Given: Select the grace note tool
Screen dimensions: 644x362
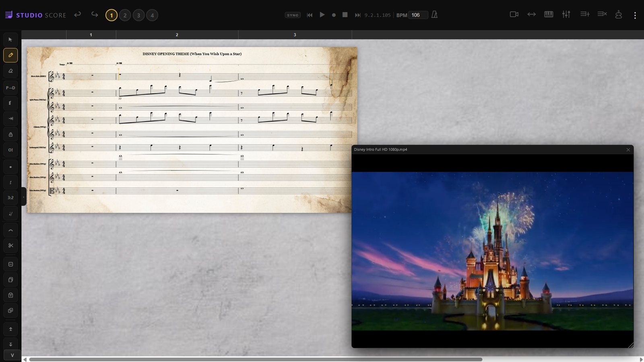Looking at the screenshot, I should click(x=10, y=214).
